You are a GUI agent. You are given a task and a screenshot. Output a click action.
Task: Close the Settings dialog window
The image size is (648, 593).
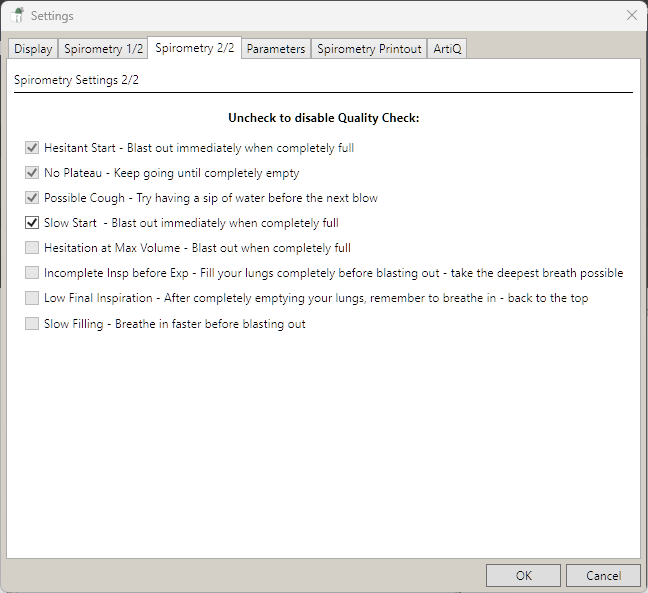pos(631,16)
